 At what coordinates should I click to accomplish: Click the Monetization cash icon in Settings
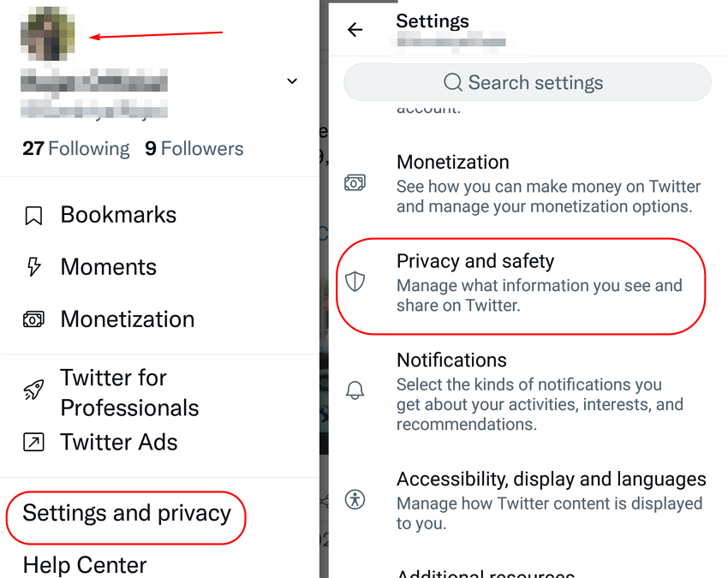pyautogui.click(x=355, y=183)
